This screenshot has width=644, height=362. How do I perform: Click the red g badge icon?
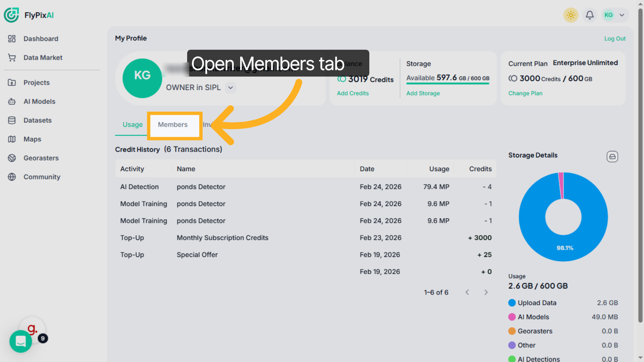(x=32, y=329)
